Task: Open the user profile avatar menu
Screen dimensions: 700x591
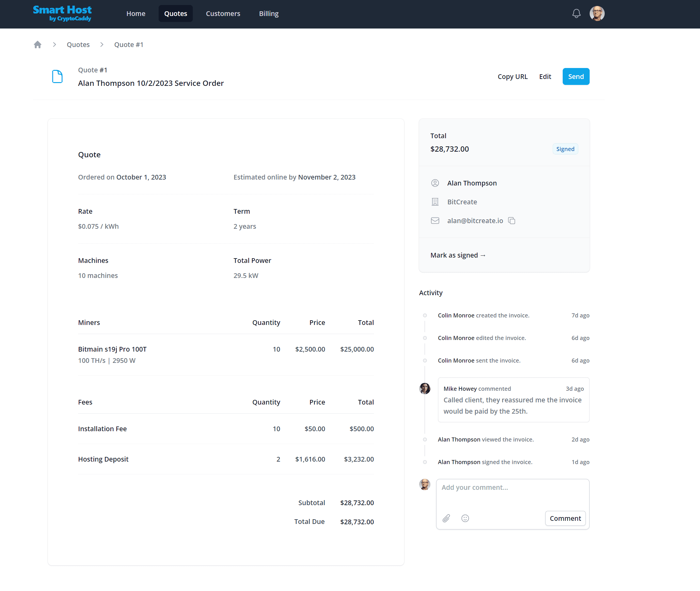Action: click(597, 13)
